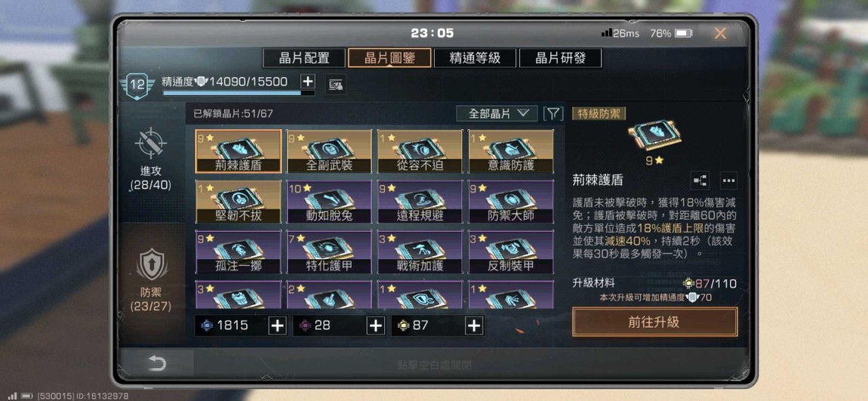Select the 防禦 defense shield category

point(151,279)
